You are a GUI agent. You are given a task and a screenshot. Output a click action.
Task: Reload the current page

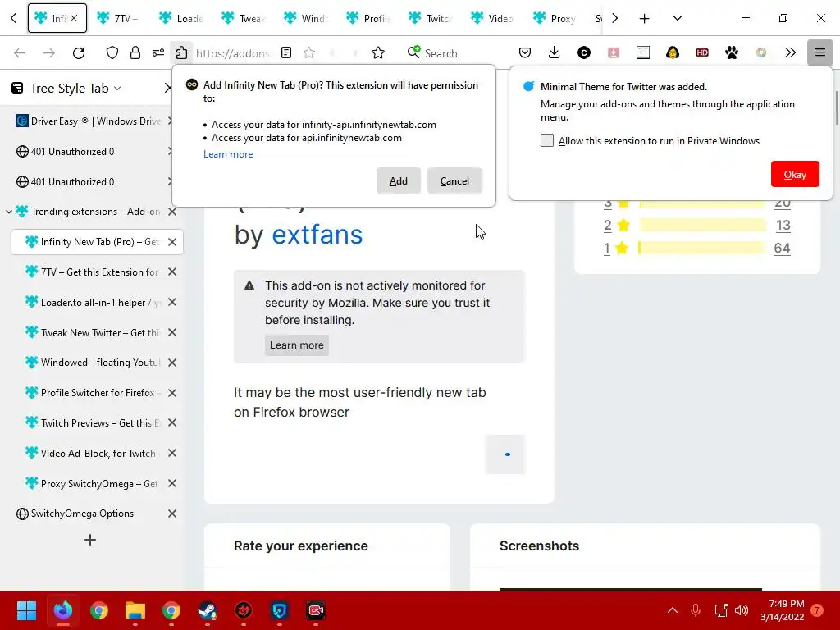pos(79,52)
